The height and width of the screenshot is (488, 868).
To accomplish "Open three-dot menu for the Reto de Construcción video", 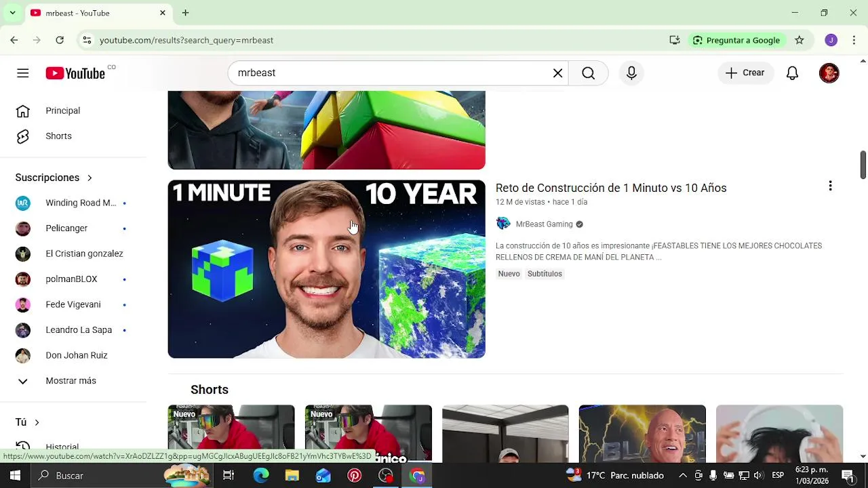I will tap(830, 186).
